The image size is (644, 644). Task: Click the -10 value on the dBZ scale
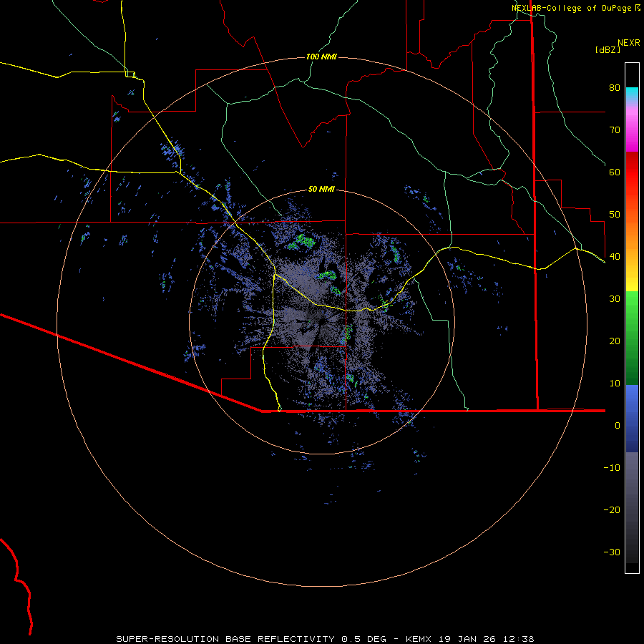point(612,468)
